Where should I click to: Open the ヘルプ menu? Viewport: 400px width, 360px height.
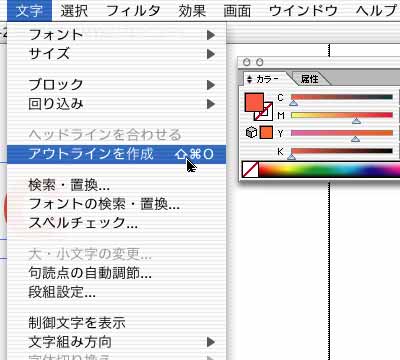[x=376, y=11]
